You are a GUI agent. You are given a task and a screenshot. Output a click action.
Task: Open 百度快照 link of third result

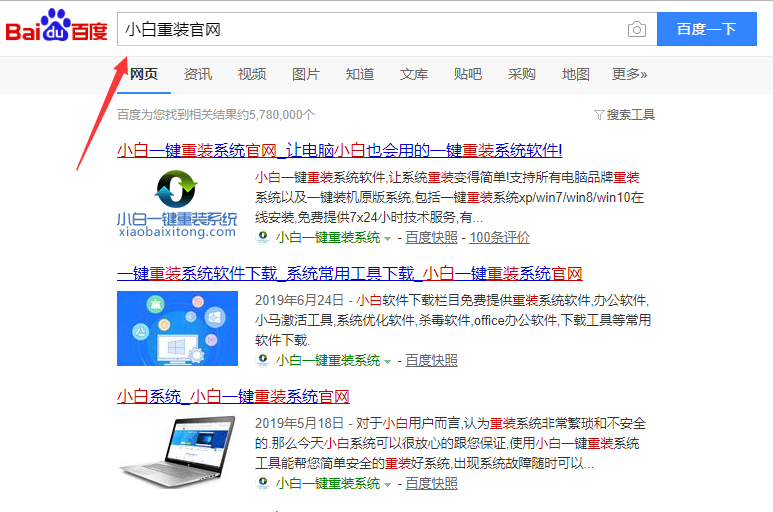pyautogui.click(x=431, y=483)
